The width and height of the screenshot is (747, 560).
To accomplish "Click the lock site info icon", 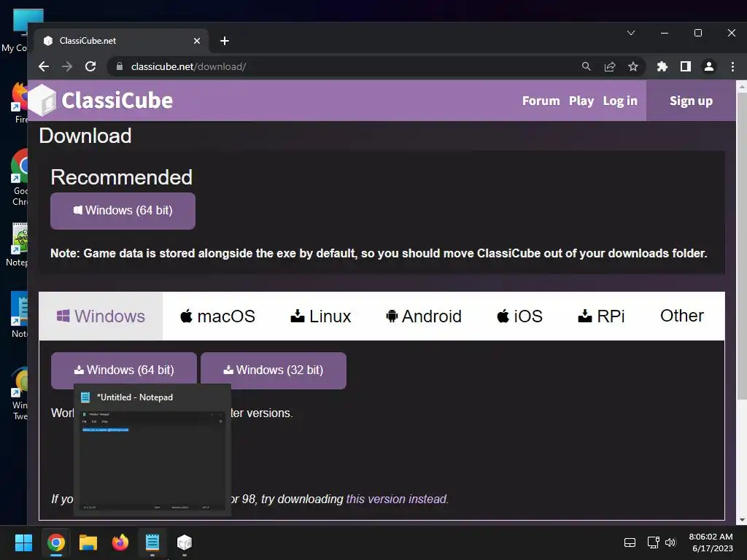I will [120, 66].
